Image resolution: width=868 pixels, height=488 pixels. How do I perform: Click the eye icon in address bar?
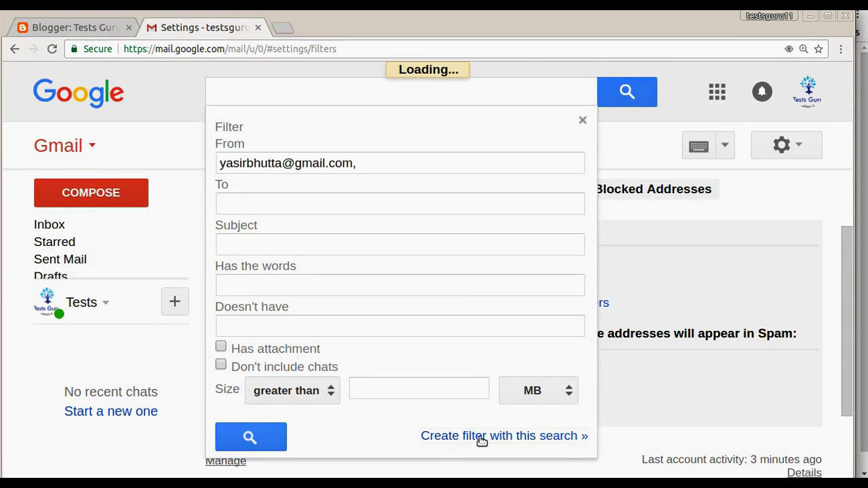[x=789, y=49]
